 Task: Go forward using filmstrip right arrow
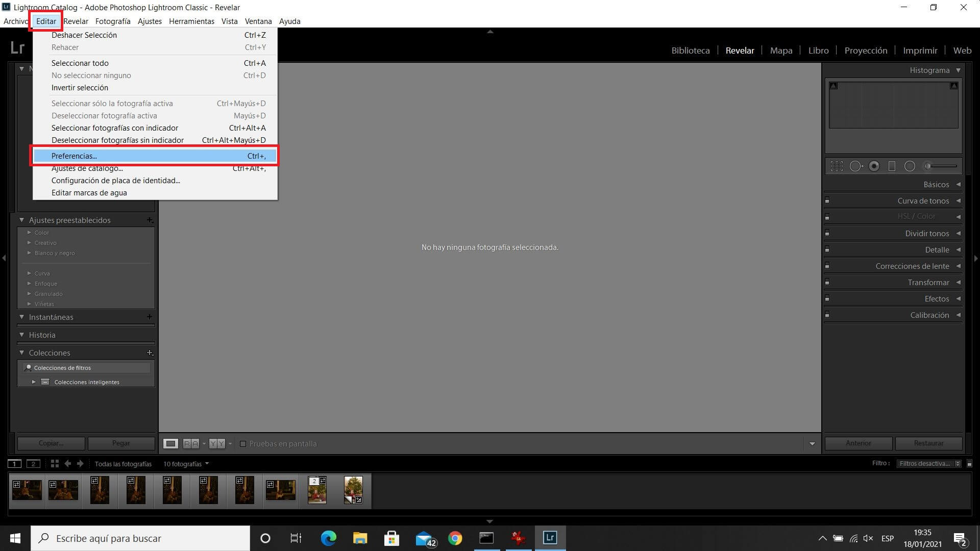80,464
